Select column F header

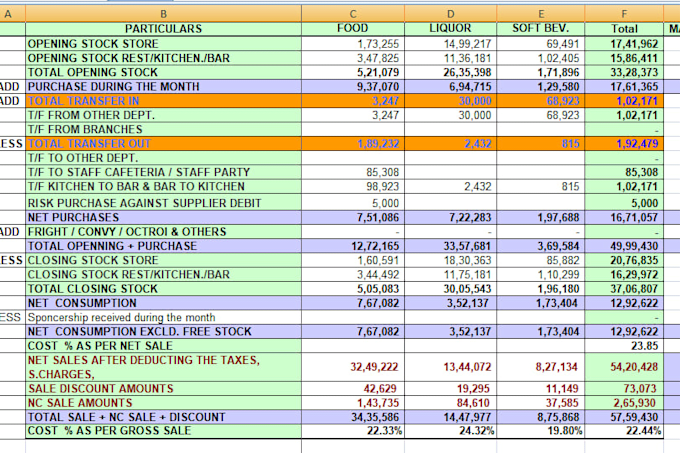tap(624, 14)
